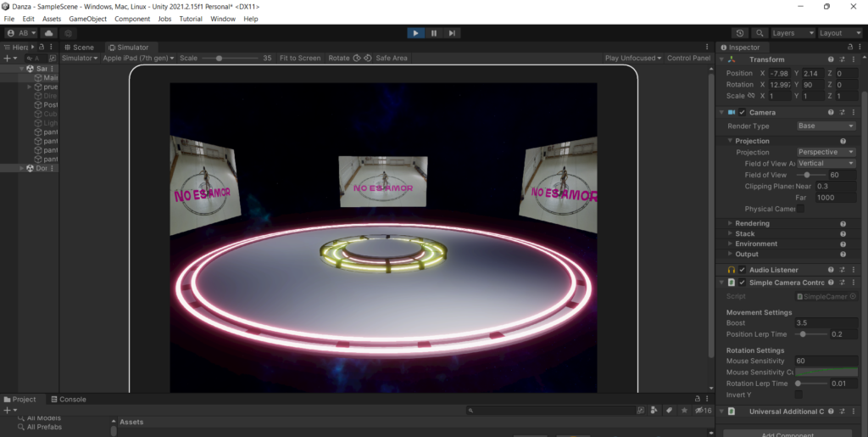Click the Fit to Screen button
The width and height of the screenshot is (868, 437).
tap(300, 58)
